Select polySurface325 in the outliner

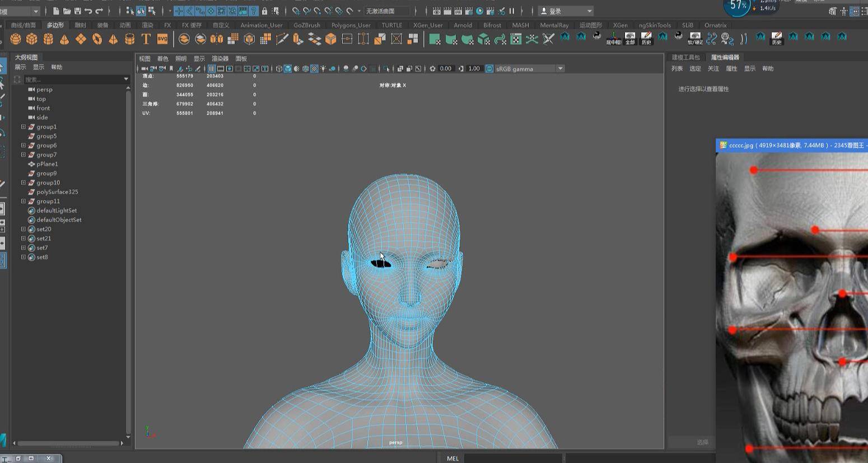pyautogui.click(x=57, y=192)
